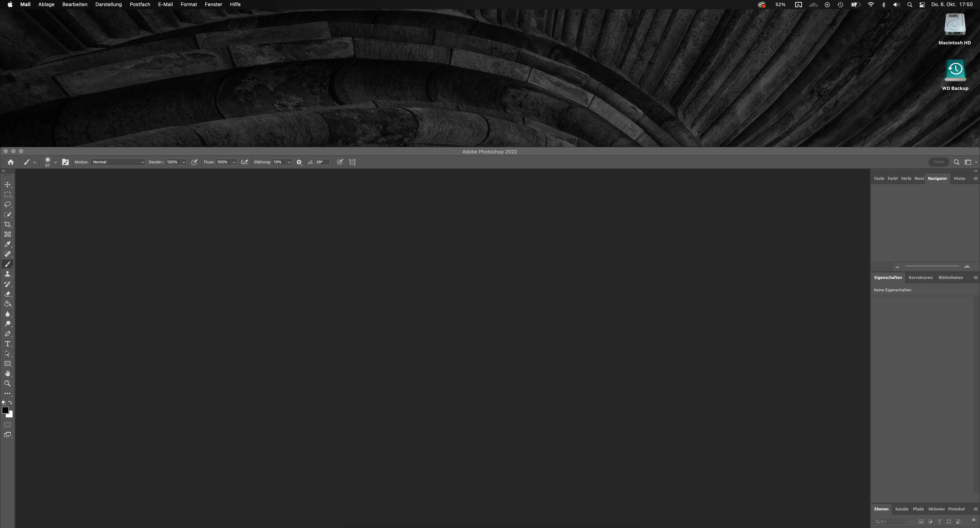This screenshot has height=528, width=980.
Task: Select the Crop tool
Action: pyautogui.click(x=8, y=224)
